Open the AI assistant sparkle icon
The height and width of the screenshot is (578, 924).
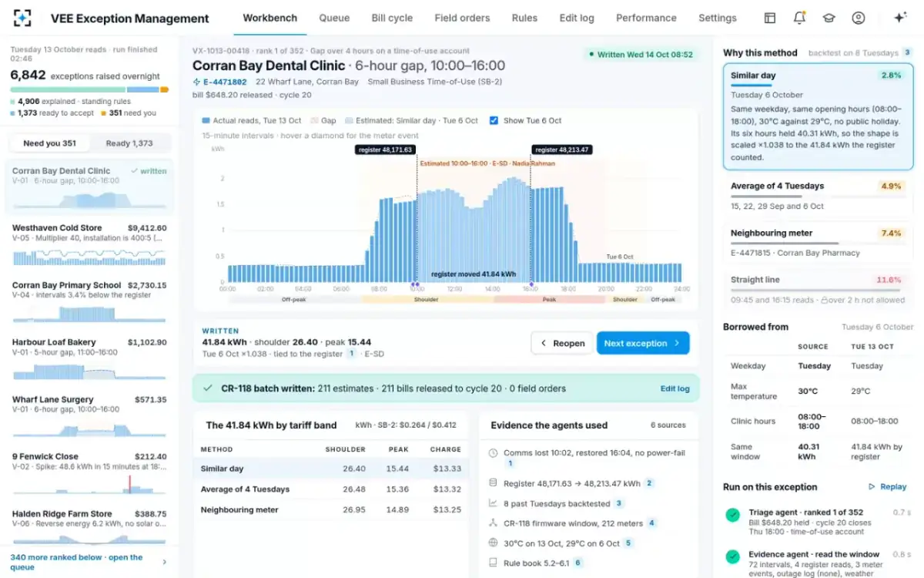tap(899, 18)
